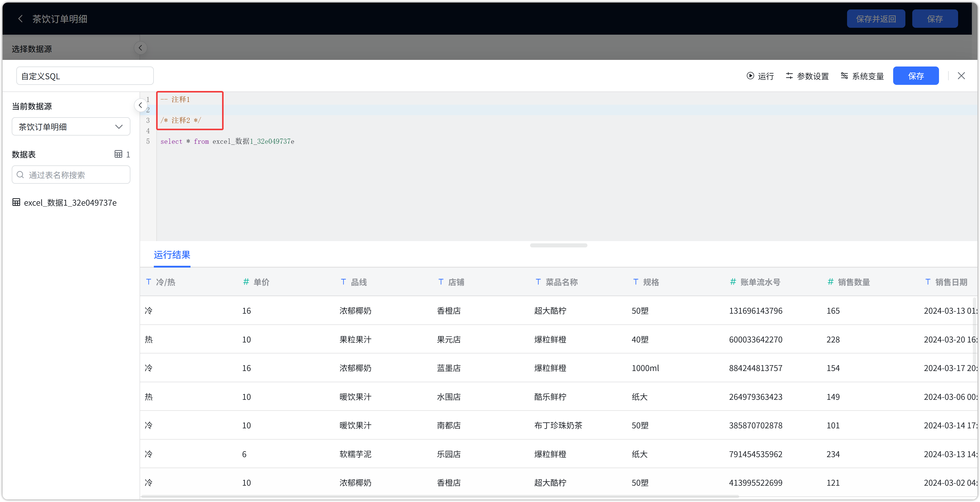Open the 茶饮订单明细 data source dropdown
The width and height of the screenshot is (980, 502).
pyautogui.click(x=71, y=126)
